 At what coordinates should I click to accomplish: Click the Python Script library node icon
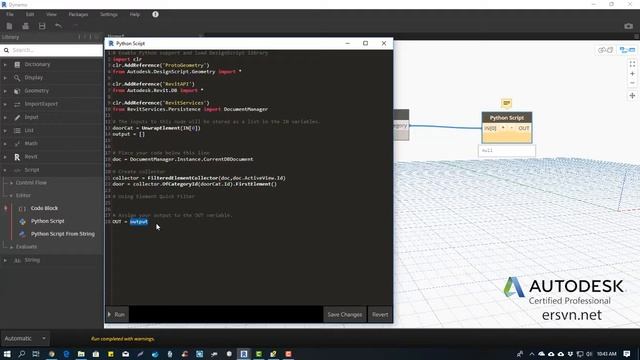pos(22,221)
